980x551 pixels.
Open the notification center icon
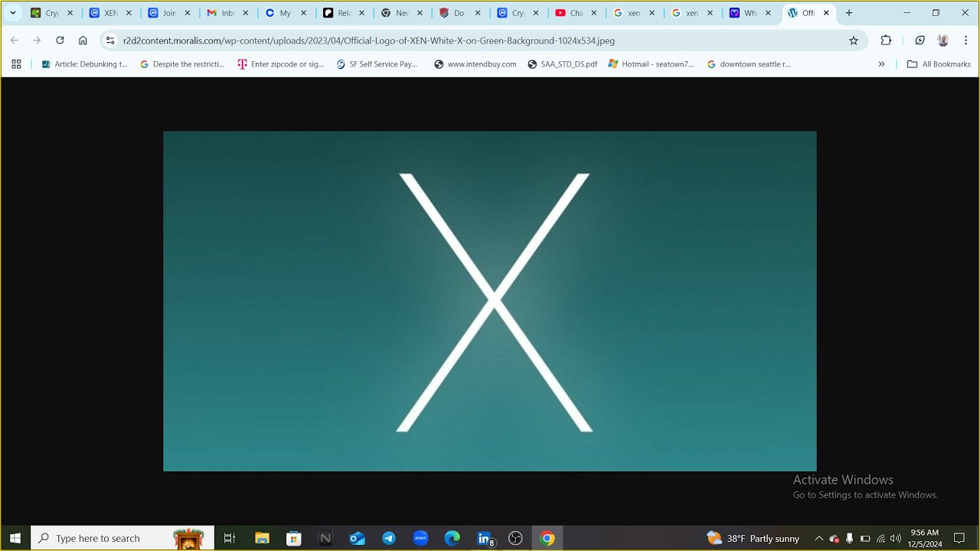[x=959, y=539]
